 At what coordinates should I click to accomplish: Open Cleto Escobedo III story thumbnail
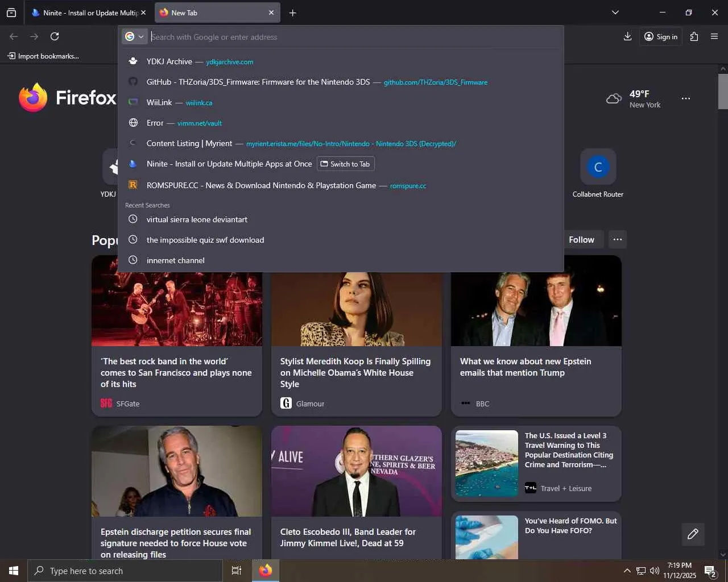click(357, 471)
